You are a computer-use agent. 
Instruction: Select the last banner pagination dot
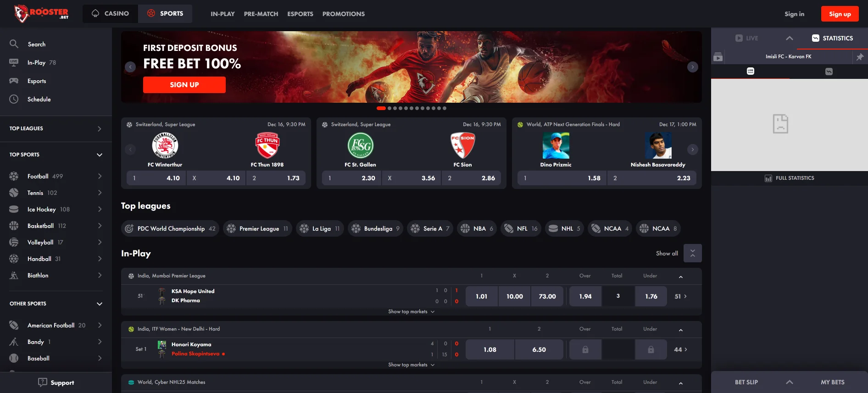444,108
